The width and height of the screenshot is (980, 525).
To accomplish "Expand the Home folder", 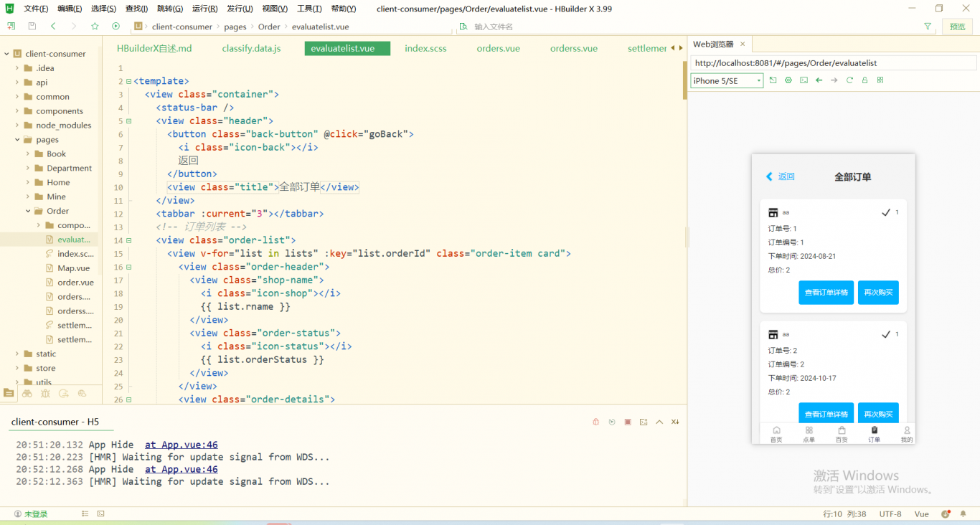I will [28, 182].
